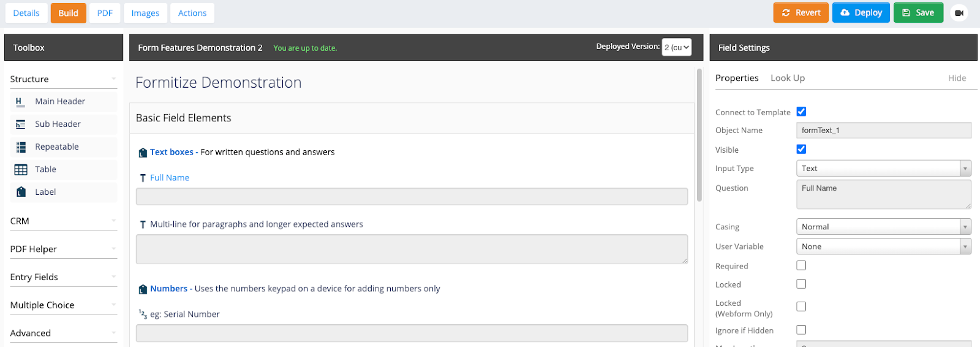Click the Text boxes label link
Viewport: 980px width, 347px height.
pyautogui.click(x=171, y=152)
